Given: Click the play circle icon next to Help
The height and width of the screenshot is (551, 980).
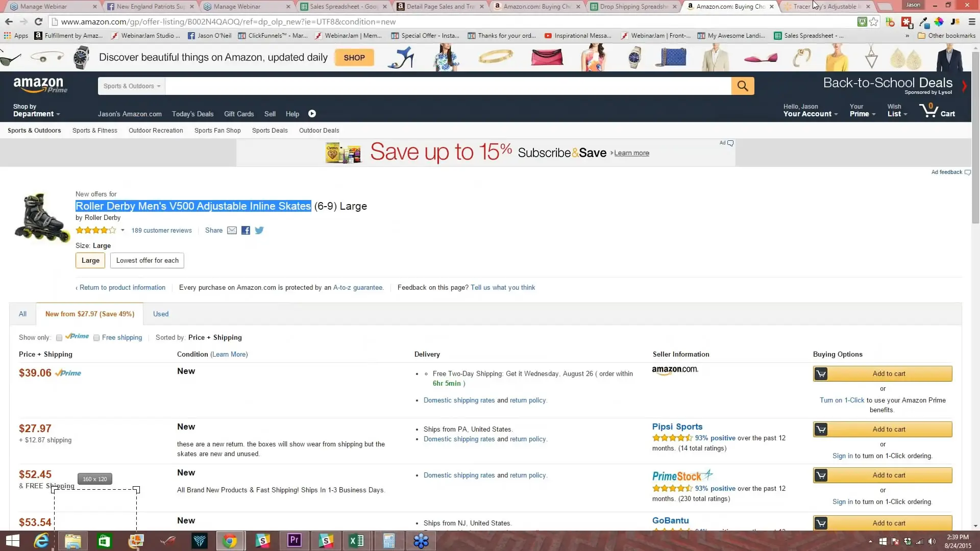Looking at the screenshot, I should click(x=312, y=114).
